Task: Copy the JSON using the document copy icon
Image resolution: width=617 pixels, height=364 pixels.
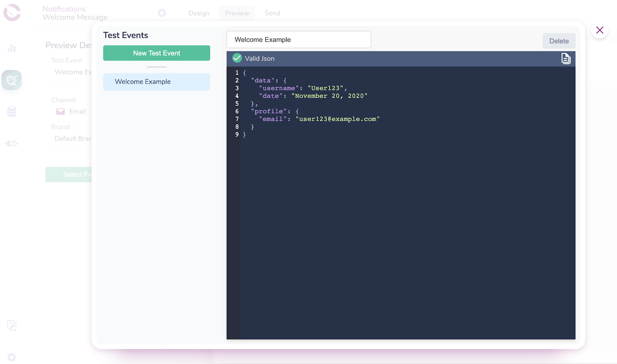Action: point(565,59)
